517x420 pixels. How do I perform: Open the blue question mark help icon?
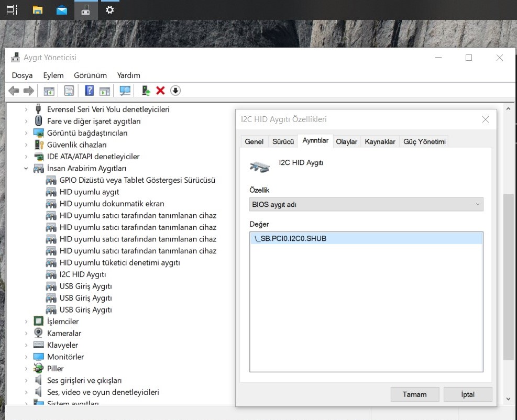click(x=90, y=91)
